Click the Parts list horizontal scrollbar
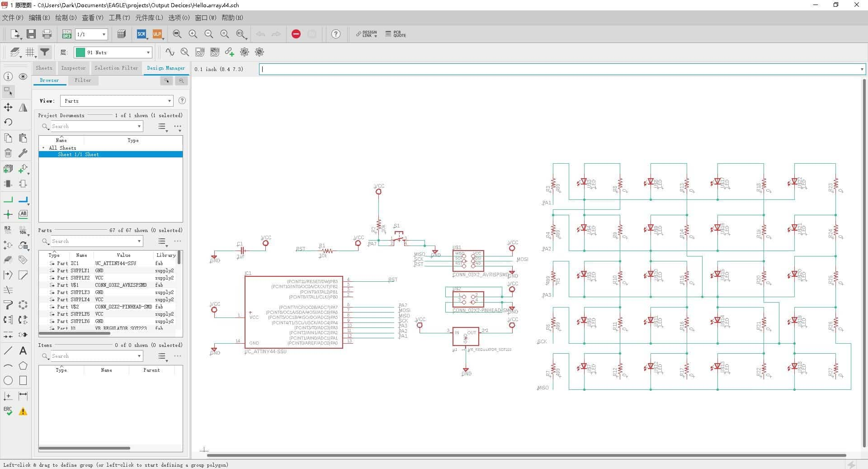 pyautogui.click(x=75, y=333)
